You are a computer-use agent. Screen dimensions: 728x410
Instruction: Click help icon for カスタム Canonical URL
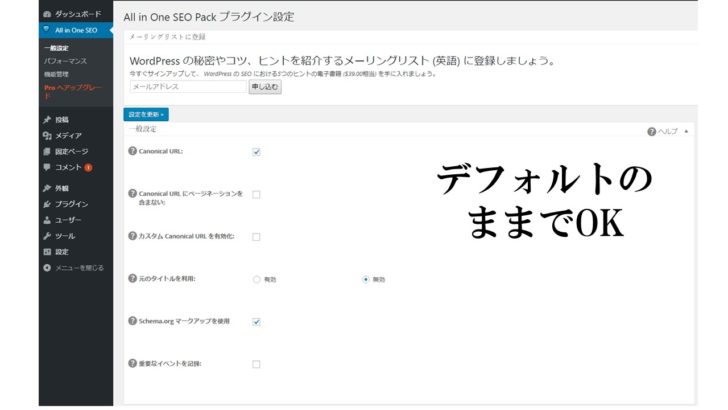click(x=132, y=236)
